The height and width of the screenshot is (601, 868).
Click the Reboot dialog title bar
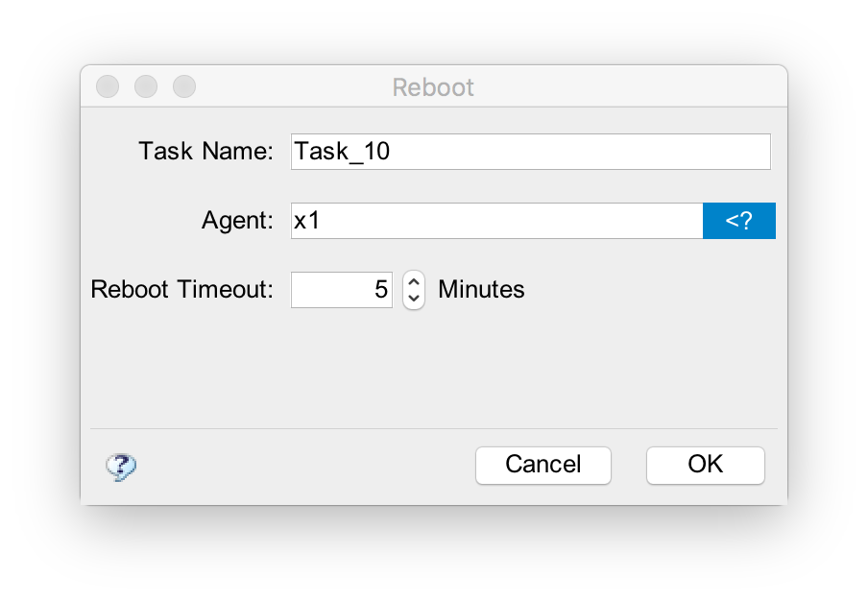[433, 86]
